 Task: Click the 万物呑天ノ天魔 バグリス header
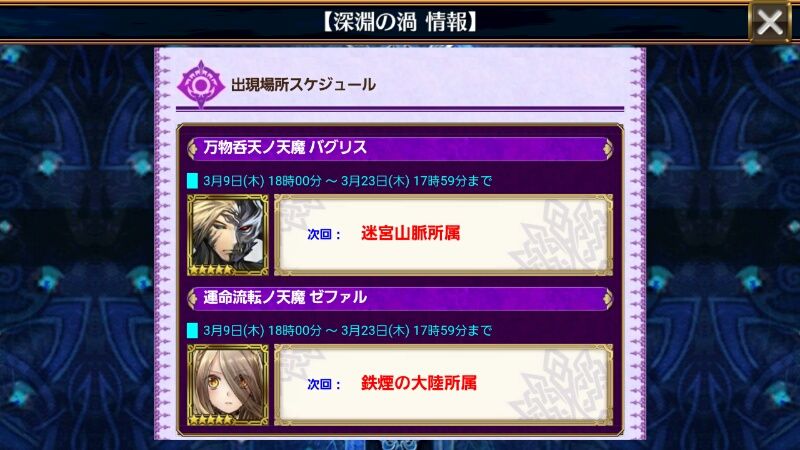(400, 148)
